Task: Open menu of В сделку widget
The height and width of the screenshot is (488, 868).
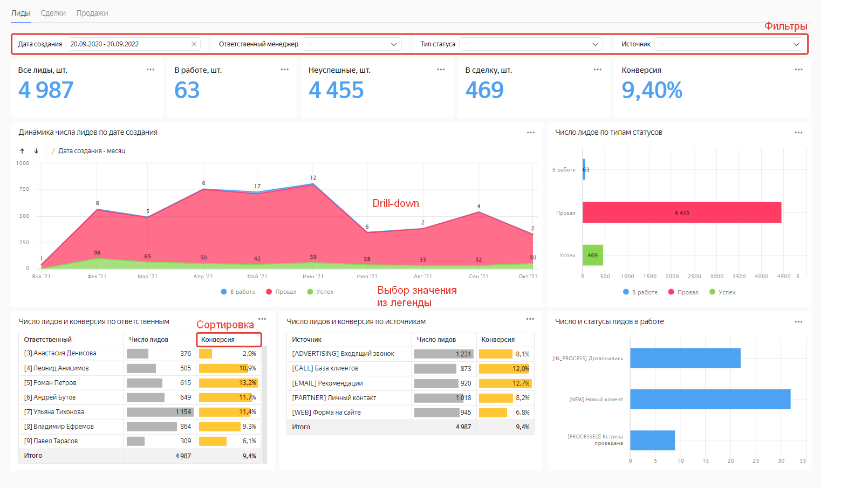Action: [598, 70]
